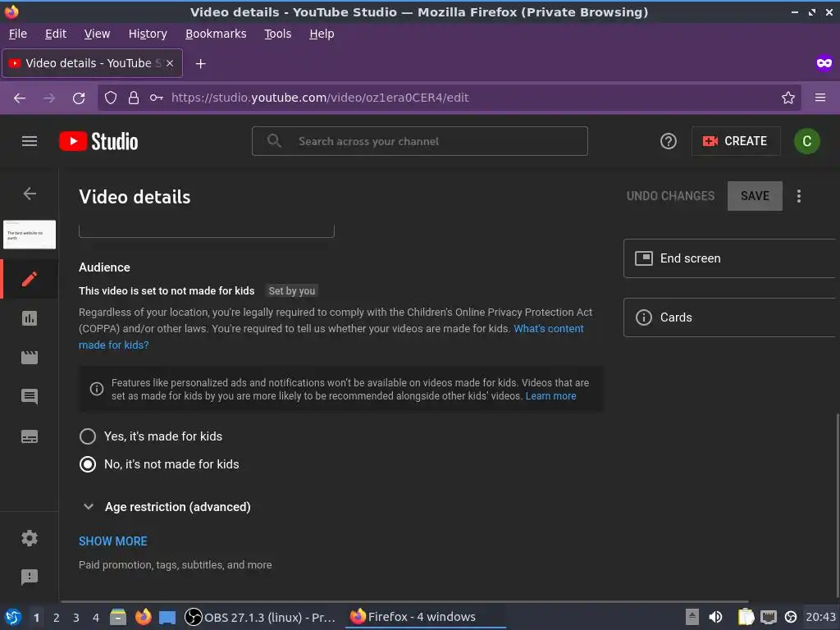The image size is (840, 630).
Task: Click the volume icon in system tray
Action: (x=715, y=617)
